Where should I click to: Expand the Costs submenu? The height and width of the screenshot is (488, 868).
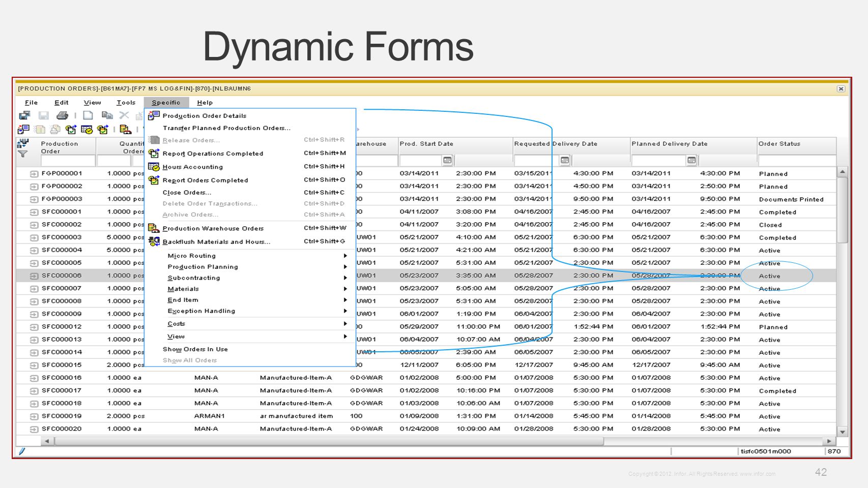(345, 324)
